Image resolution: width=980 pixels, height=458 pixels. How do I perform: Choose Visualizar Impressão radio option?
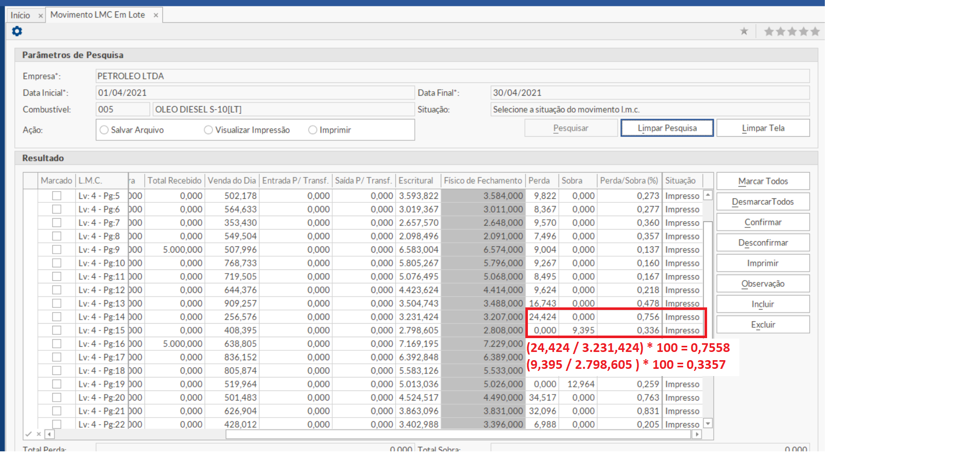pos(208,130)
